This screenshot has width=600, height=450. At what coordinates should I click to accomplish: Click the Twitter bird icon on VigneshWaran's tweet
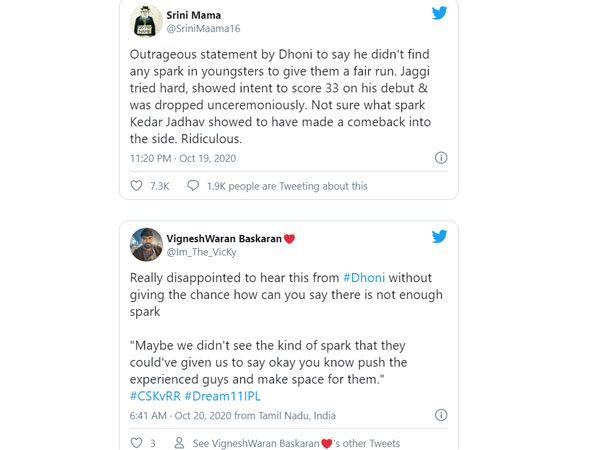click(440, 237)
